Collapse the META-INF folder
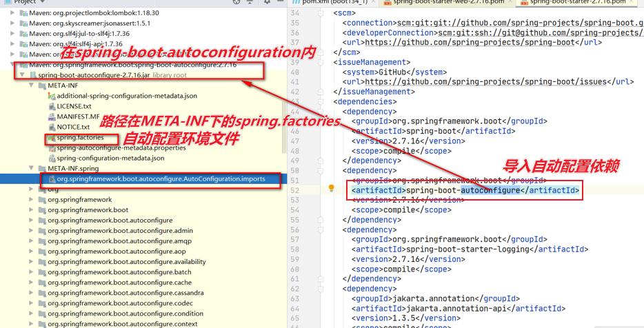644x328 pixels. click(x=31, y=85)
